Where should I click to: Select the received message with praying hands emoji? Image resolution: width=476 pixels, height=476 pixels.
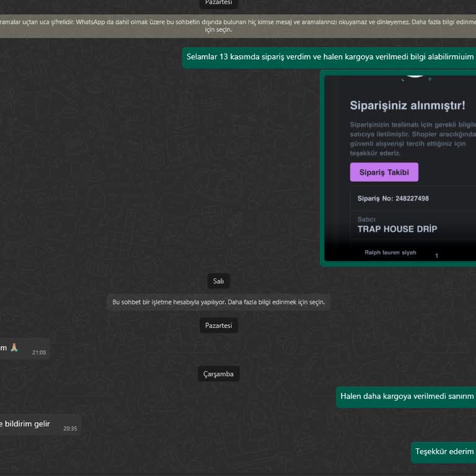point(25,349)
